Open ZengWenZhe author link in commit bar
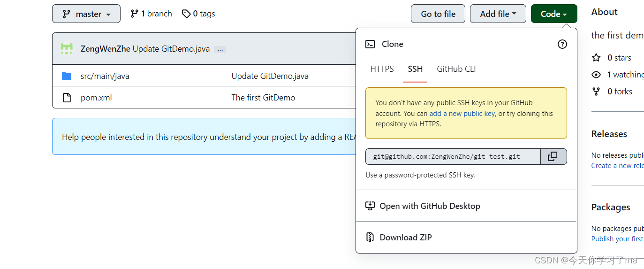Viewport: 644px width, 269px height. click(106, 49)
